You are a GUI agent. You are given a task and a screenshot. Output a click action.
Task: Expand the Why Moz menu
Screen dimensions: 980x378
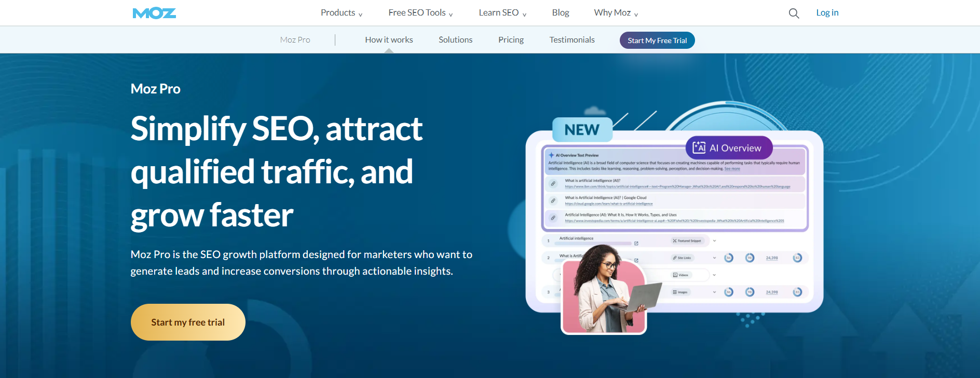[x=616, y=12]
